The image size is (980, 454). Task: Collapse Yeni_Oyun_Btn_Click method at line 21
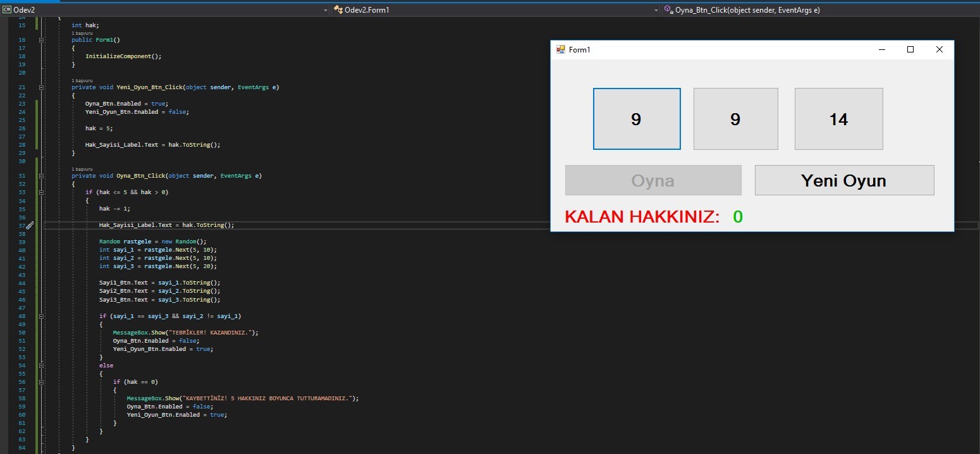click(x=42, y=87)
